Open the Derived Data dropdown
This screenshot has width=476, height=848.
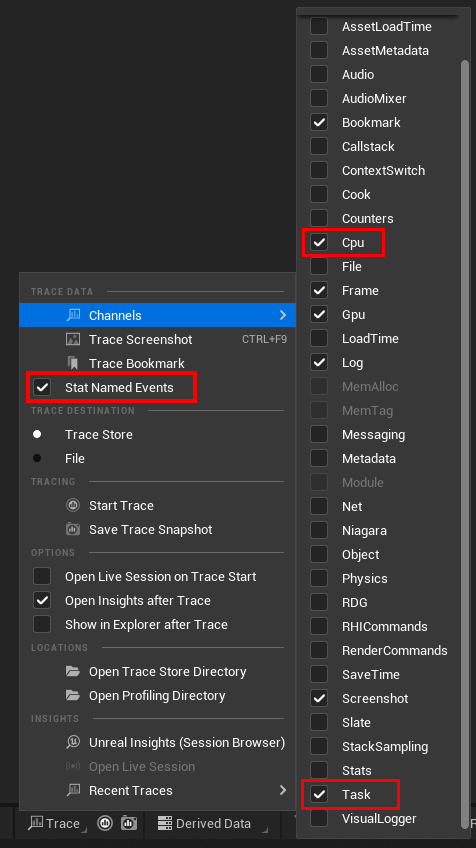pyautogui.click(x=213, y=823)
